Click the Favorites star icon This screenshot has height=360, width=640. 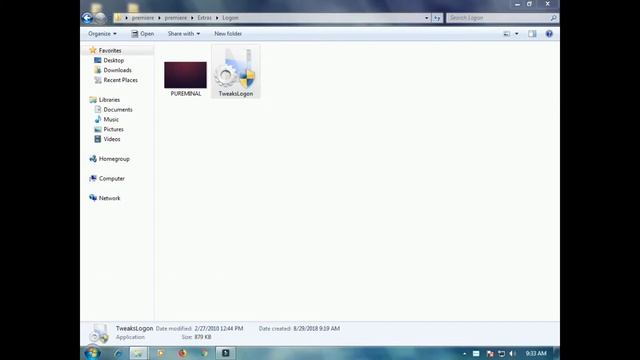pos(93,50)
